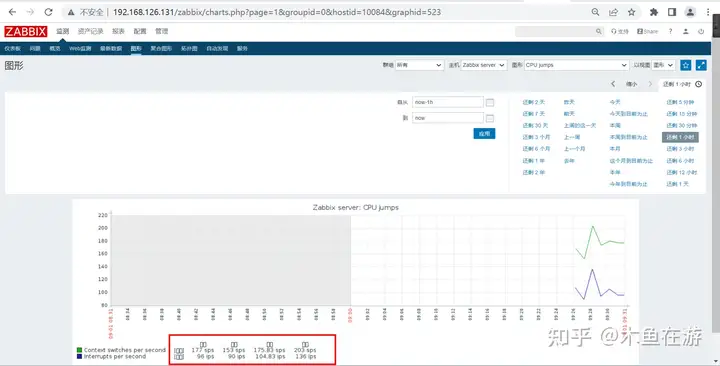The width and height of the screenshot is (720, 366).
Task: Add this graph to favorites with star icon
Action: pos(686,65)
